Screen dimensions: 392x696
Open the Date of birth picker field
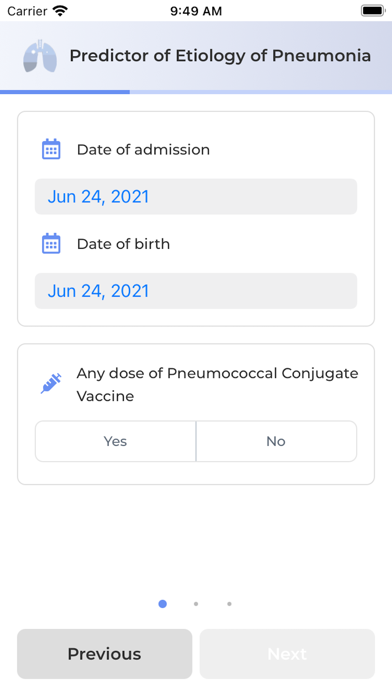196,291
